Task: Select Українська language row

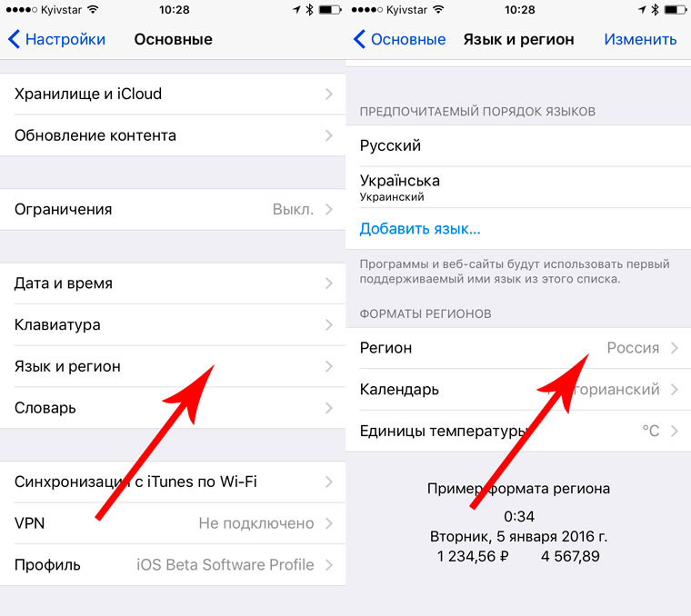Action: (518, 187)
